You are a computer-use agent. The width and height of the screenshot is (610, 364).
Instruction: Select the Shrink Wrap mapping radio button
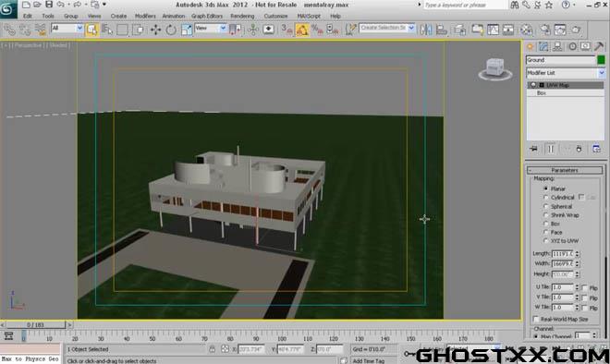(x=546, y=215)
